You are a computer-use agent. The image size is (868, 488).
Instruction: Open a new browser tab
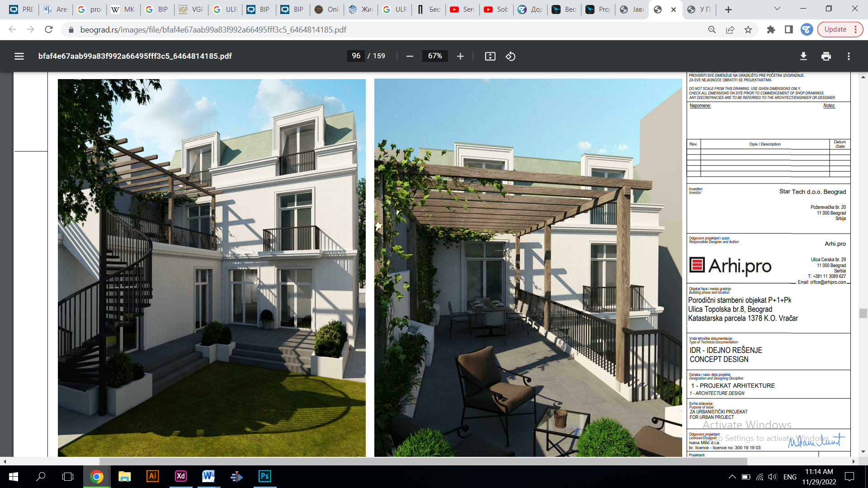coord(728,9)
